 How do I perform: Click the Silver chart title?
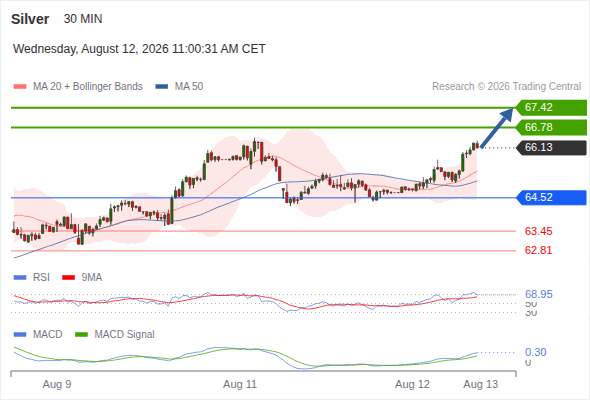point(30,19)
